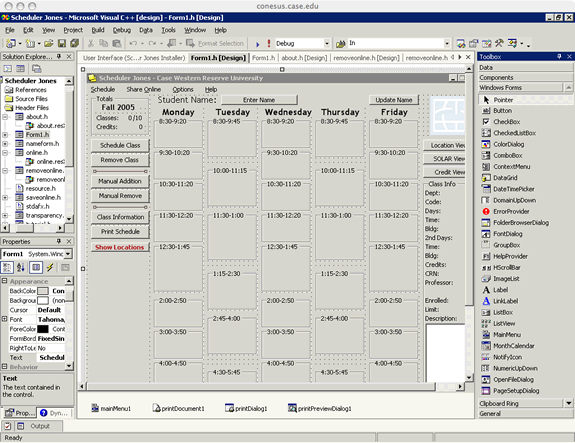Open the Output panel tab
The image size is (575, 443).
point(40,426)
